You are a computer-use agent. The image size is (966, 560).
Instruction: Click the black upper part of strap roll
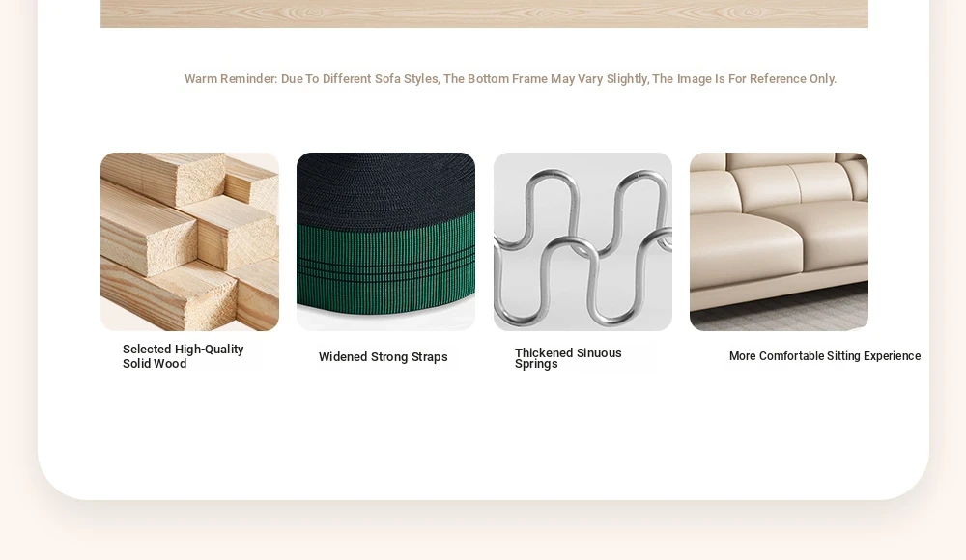[x=385, y=188]
